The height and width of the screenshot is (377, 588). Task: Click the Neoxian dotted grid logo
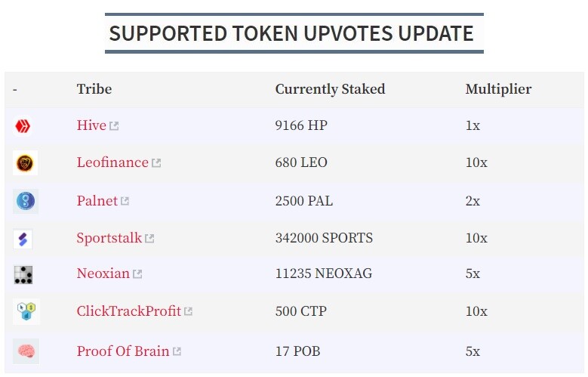23,274
